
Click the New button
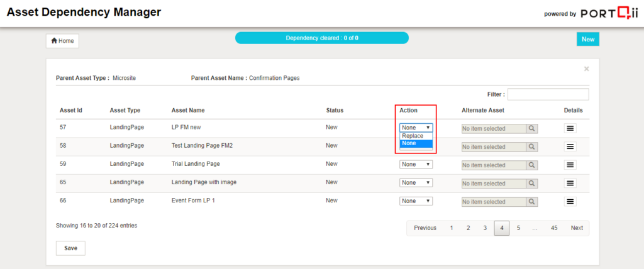[587, 39]
